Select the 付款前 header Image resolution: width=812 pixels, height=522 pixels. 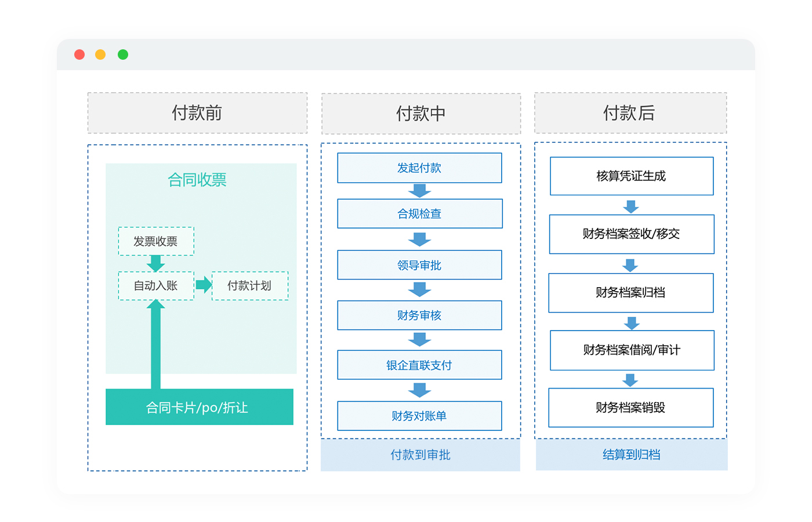click(x=197, y=113)
